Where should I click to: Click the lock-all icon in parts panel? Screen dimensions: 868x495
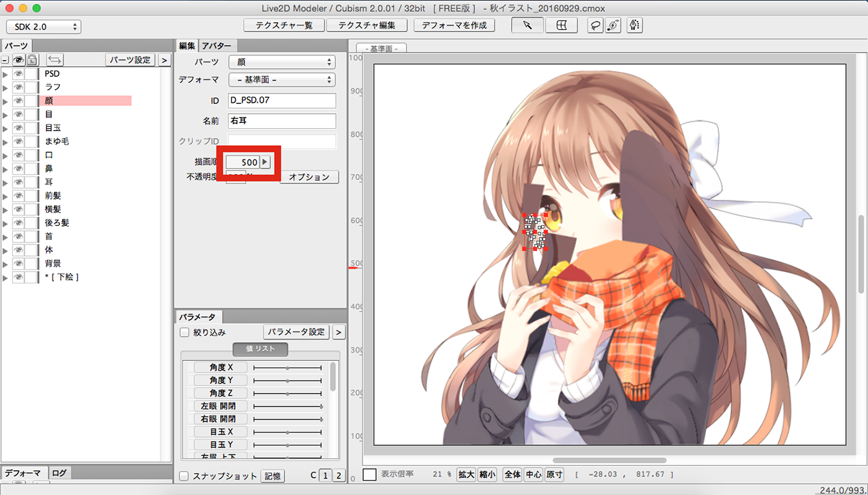(32, 60)
